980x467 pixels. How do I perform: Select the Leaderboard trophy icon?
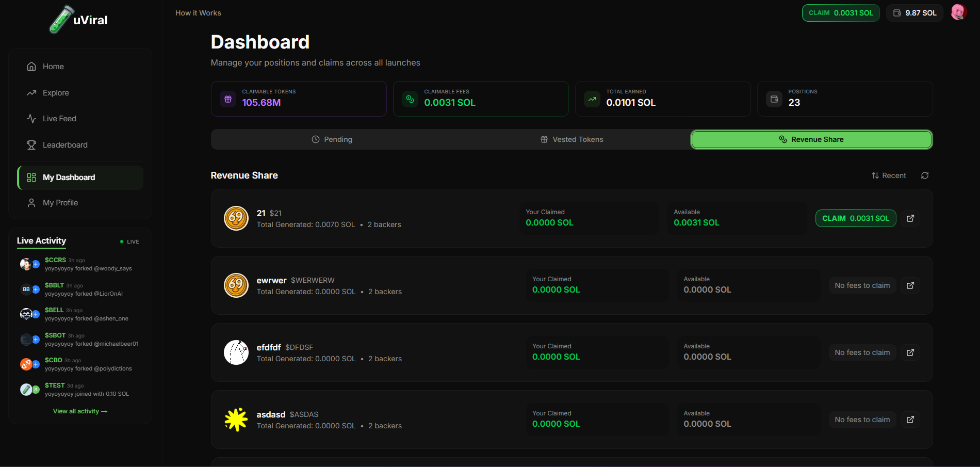(31, 144)
